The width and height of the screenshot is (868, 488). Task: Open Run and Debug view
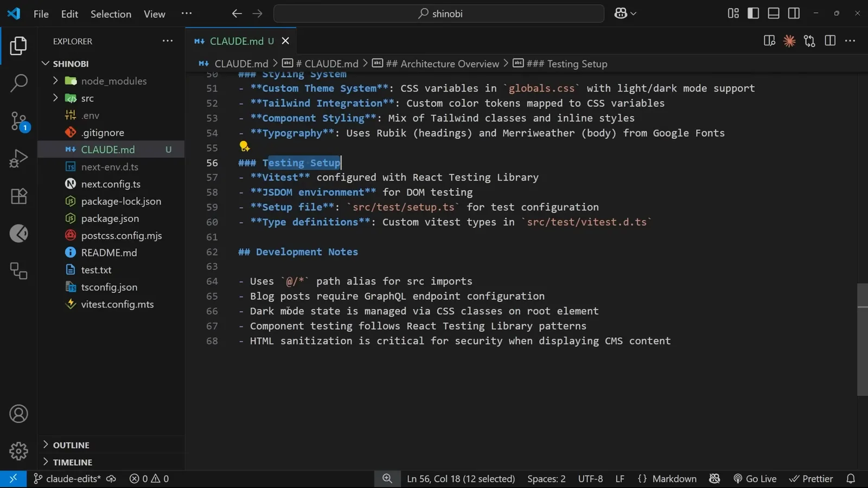click(18, 158)
